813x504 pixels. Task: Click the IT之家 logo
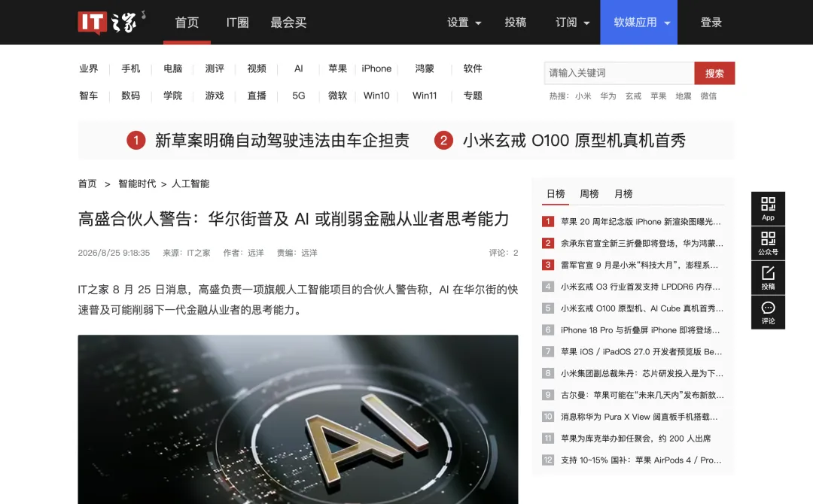tap(111, 23)
